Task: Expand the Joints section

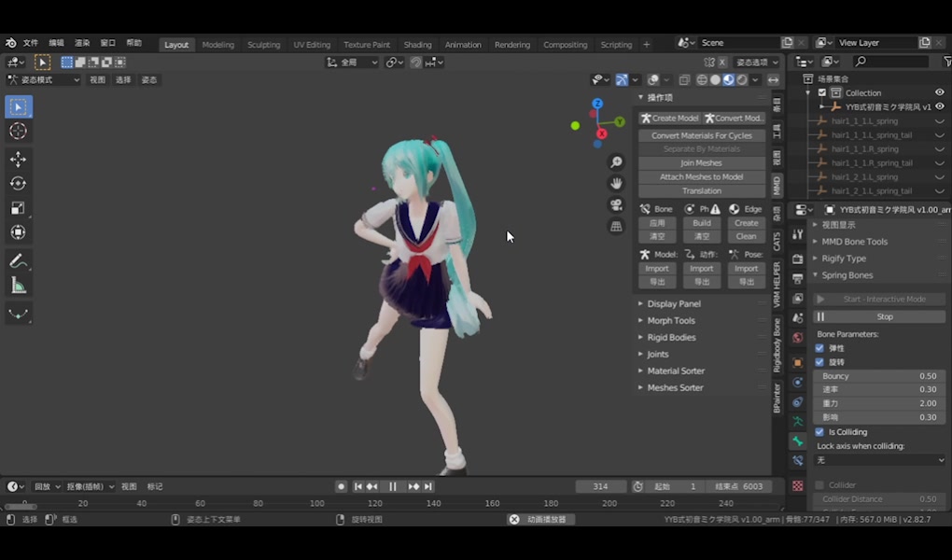Action: [x=658, y=354]
